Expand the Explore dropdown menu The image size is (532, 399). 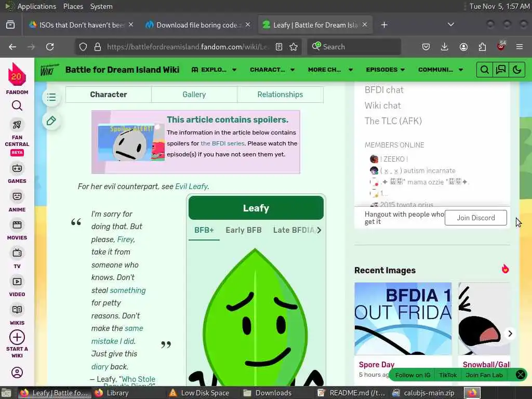214,70
